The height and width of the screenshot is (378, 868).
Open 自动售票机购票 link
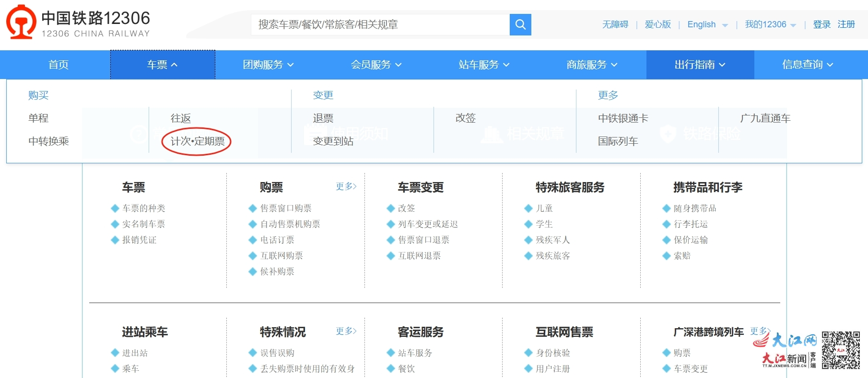click(x=290, y=224)
